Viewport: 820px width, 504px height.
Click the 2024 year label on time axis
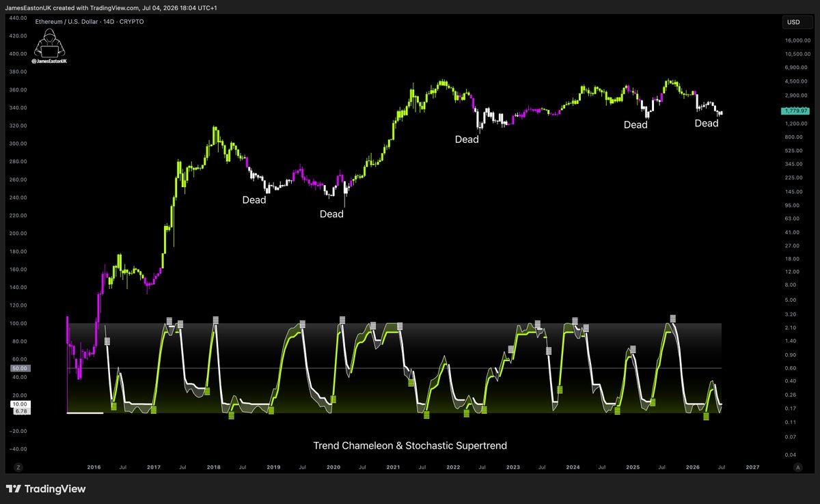[x=573, y=467]
